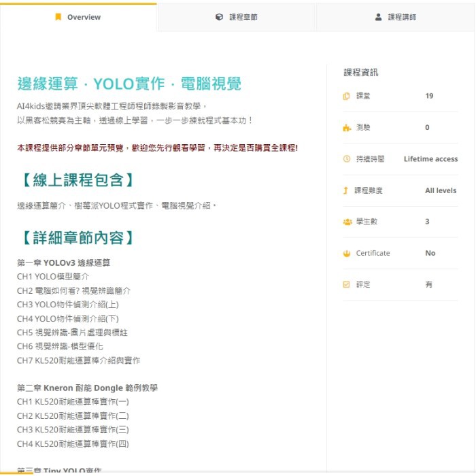This screenshot has height=476, width=476.
Task: Click the red preview notice text
Action: (x=157, y=148)
